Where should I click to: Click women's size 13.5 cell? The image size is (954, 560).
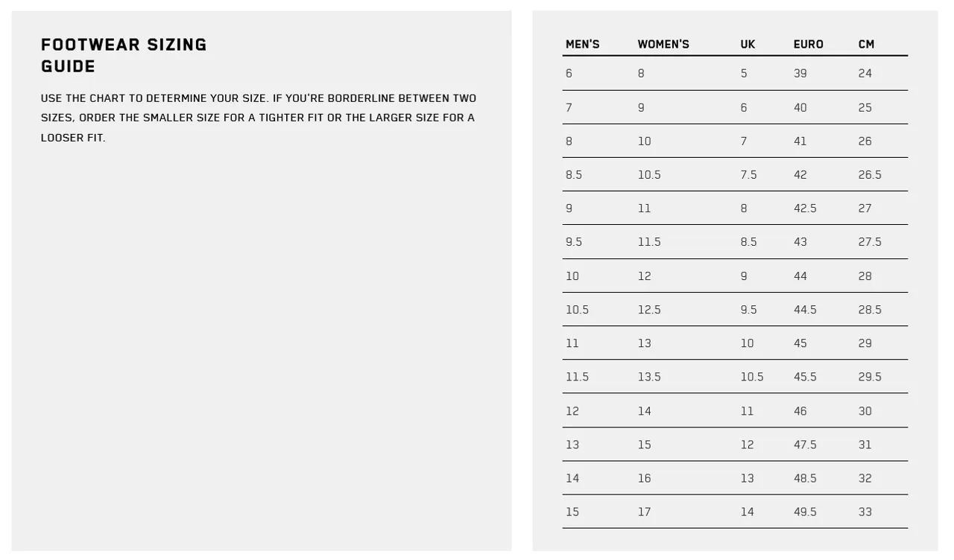point(649,377)
